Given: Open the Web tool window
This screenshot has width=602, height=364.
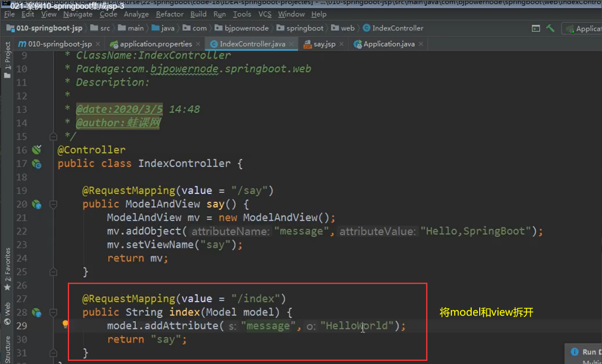Looking at the screenshot, I should pos(7,314).
